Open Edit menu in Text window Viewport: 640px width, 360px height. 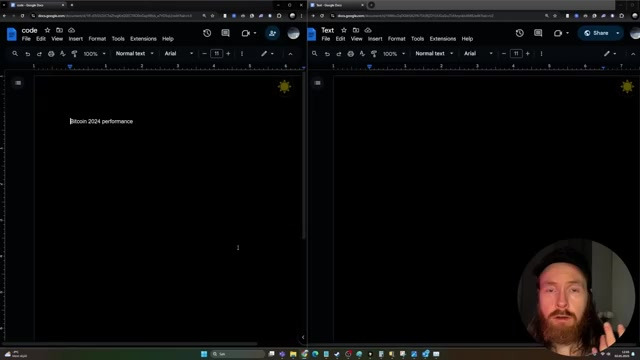coord(340,39)
